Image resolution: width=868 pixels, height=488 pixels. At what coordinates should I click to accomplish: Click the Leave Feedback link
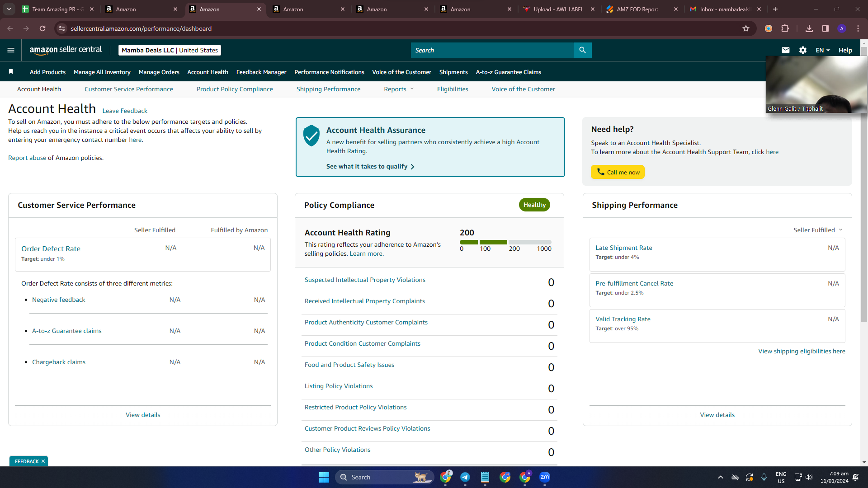(125, 111)
